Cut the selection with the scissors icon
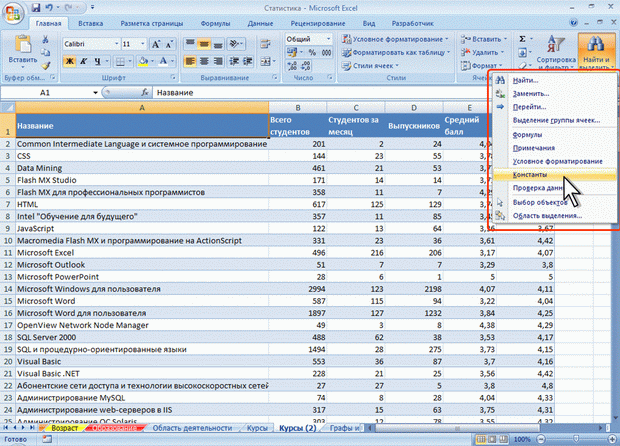 tap(45, 40)
